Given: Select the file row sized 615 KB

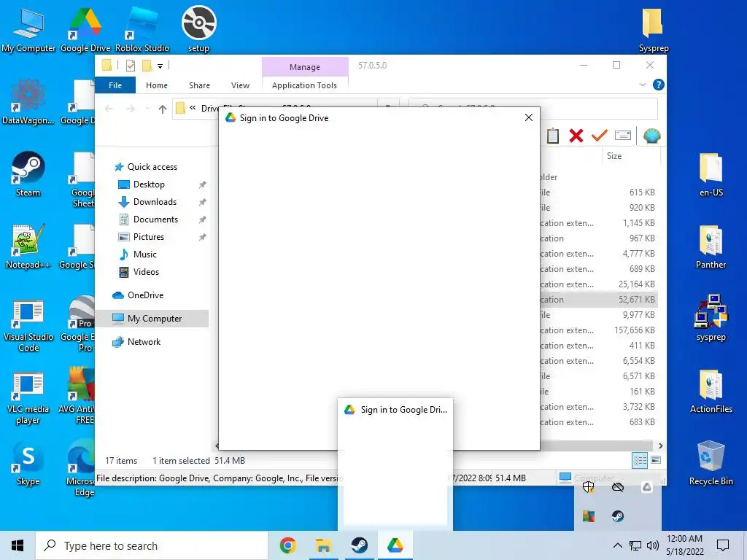Looking at the screenshot, I should pos(599,192).
